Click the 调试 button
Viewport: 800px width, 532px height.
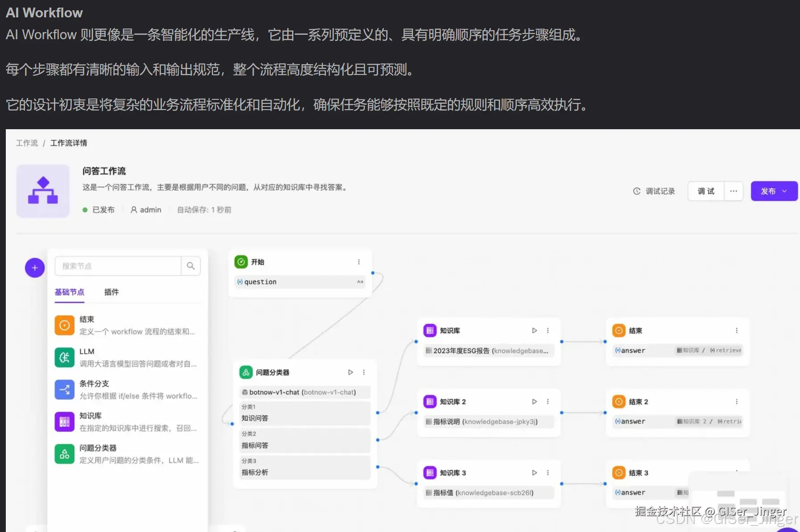pyautogui.click(x=705, y=191)
